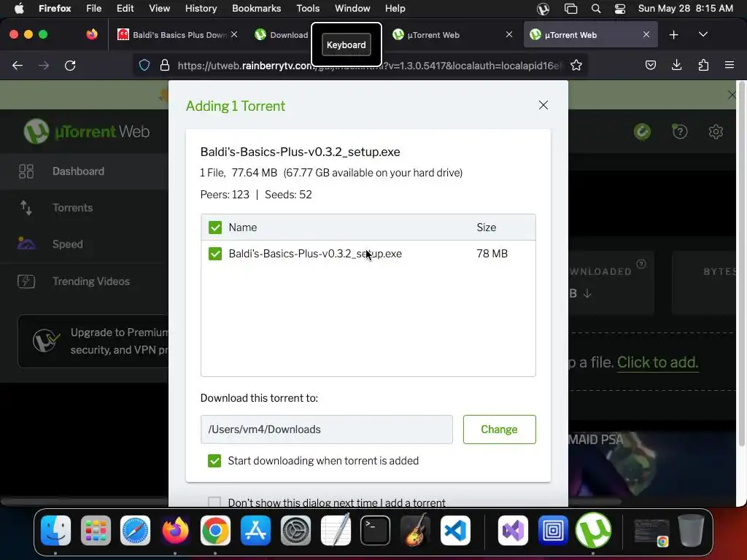
Task: Open µTorrent settings gear icon
Action: tap(716, 131)
